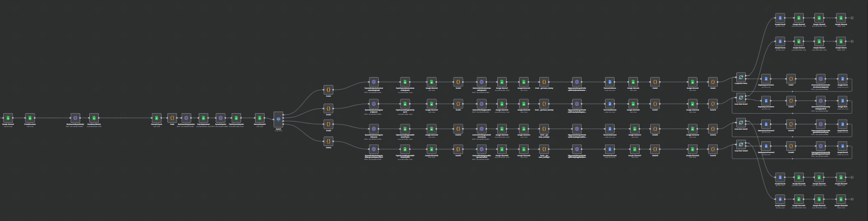Select HTTP Request node inside the top loop
Viewport: 868px width, 221px height.
[820, 79]
